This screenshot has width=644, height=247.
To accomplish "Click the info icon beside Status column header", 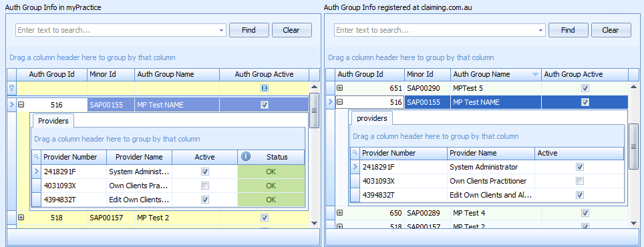I will (x=246, y=157).
